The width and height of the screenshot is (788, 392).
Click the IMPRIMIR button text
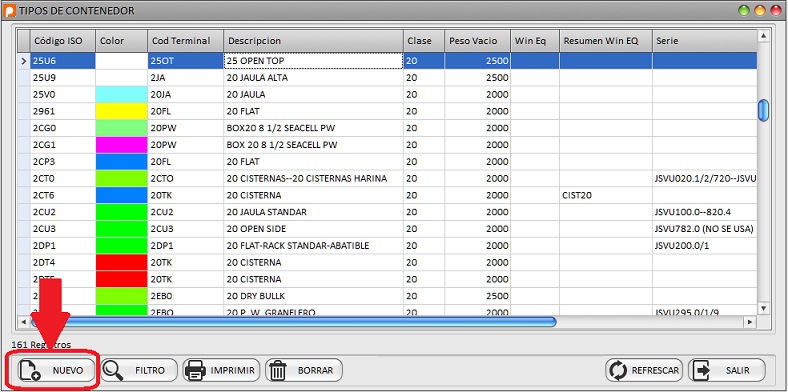click(x=233, y=371)
